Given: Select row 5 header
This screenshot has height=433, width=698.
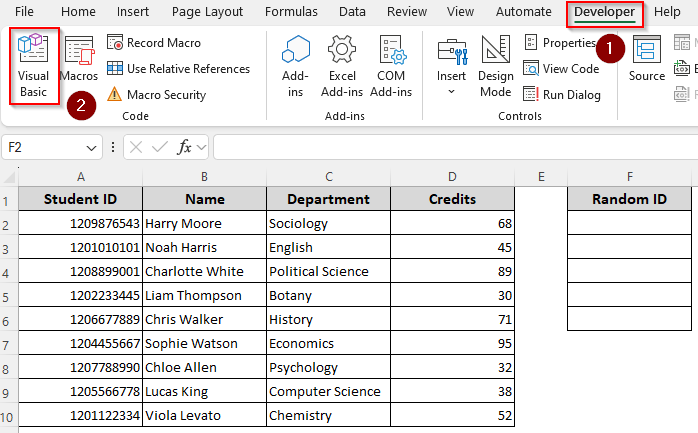Looking at the screenshot, I should pyautogui.click(x=9, y=295).
